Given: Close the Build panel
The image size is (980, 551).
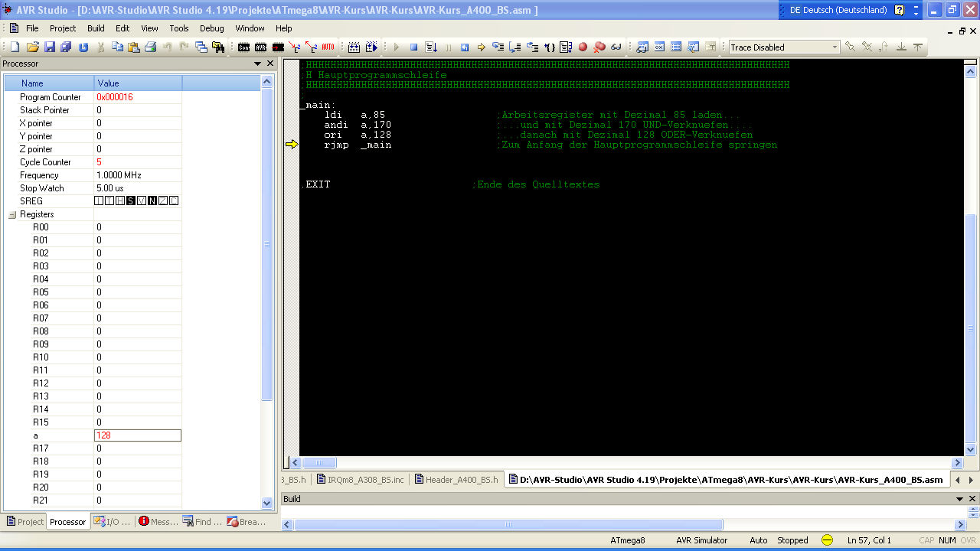Looking at the screenshot, I should (x=972, y=499).
